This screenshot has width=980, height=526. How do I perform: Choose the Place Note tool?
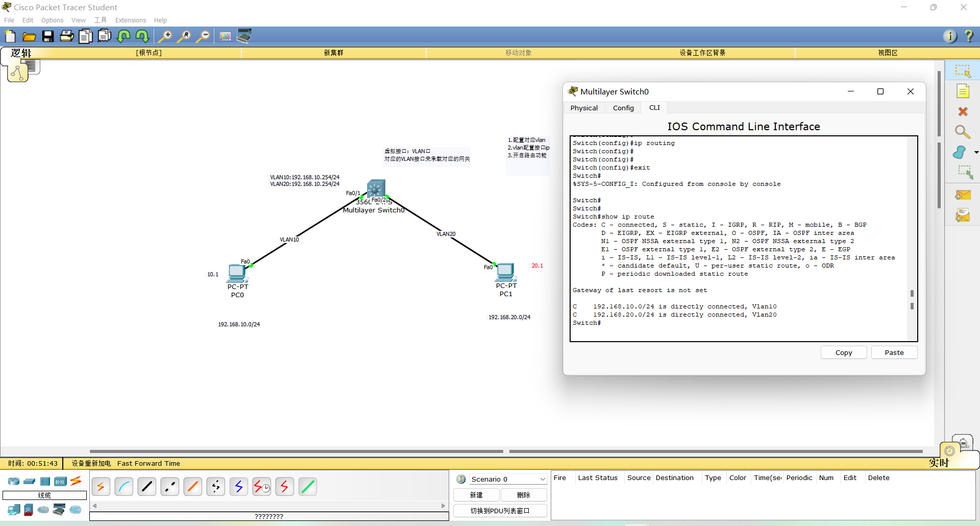pos(963,91)
